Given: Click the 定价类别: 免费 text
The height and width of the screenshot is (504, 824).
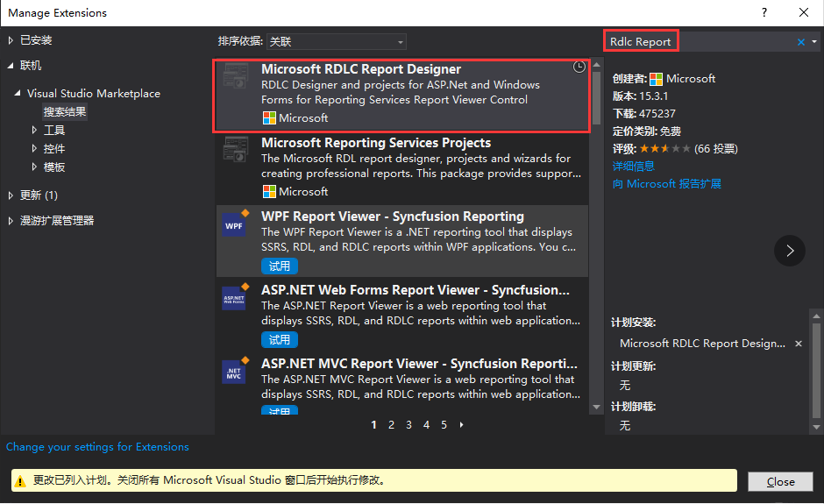Looking at the screenshot, I should pyautogui.click(x=646, y=131).
